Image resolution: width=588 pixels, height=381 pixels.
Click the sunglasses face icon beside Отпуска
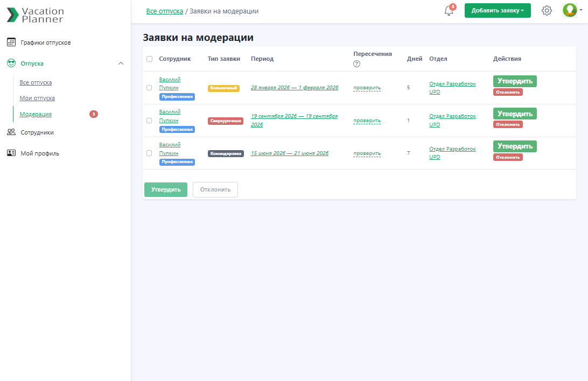coord(11,63)
